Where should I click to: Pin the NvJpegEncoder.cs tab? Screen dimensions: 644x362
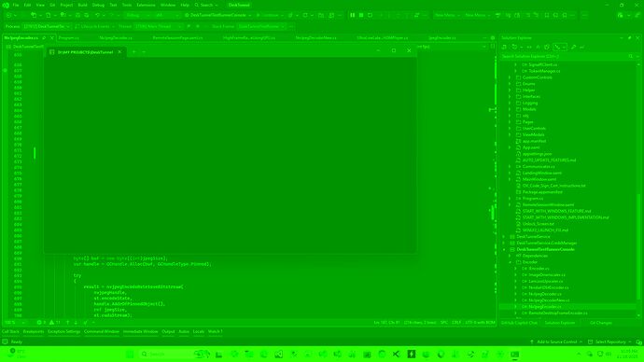[45, 37]
